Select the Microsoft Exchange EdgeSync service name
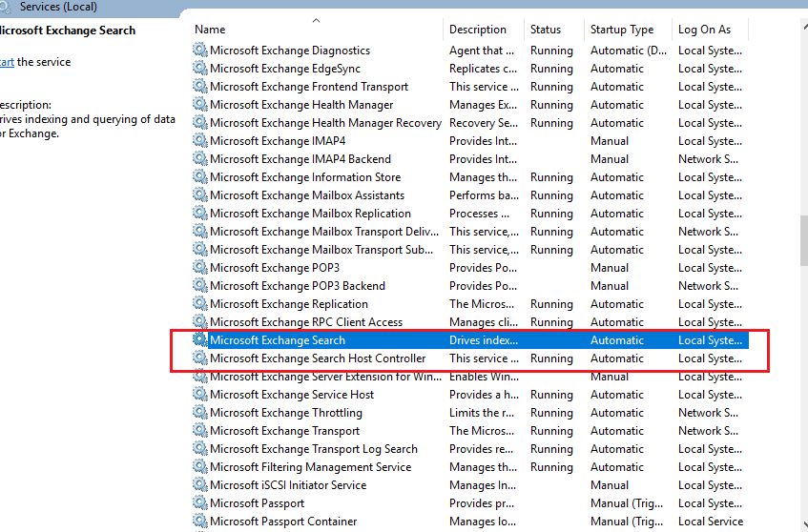Viewport: 808px width, 532px height. click(x=285, y=69)
